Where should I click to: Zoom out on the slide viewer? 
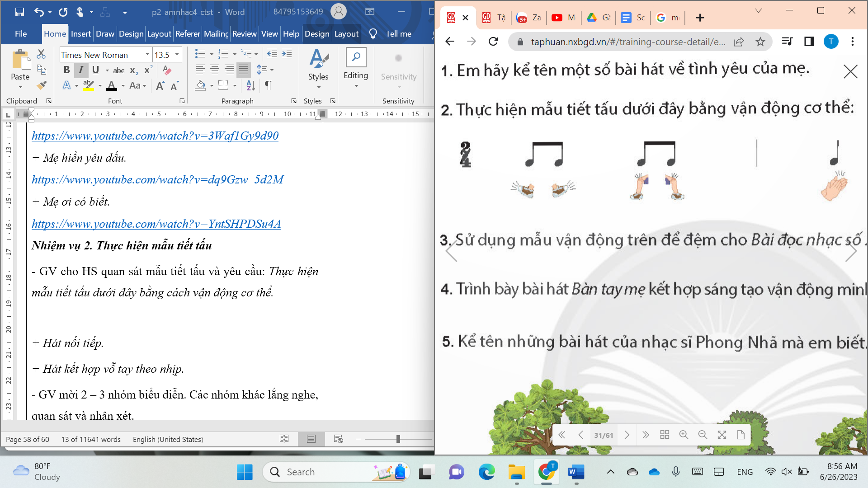[703, 435]
